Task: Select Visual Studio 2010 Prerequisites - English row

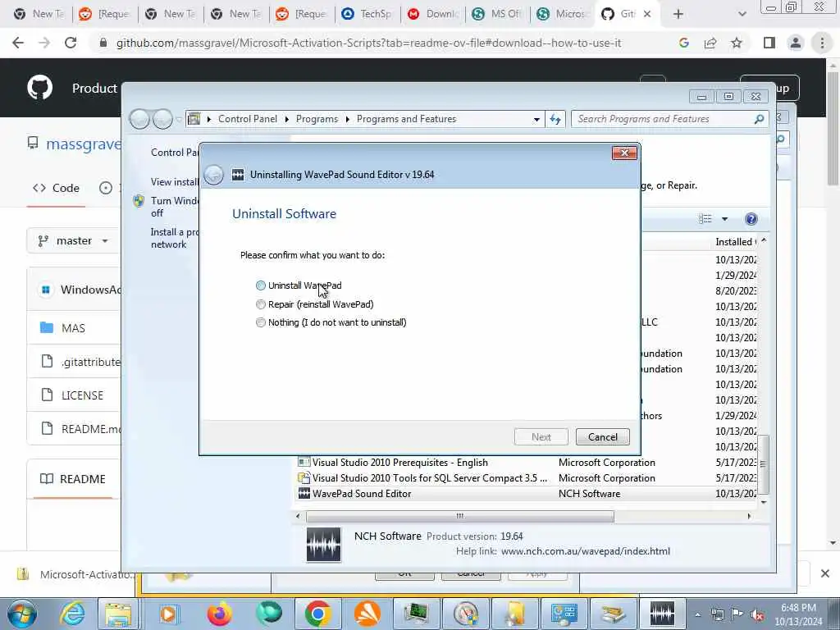Action: [x=527, y=463]
